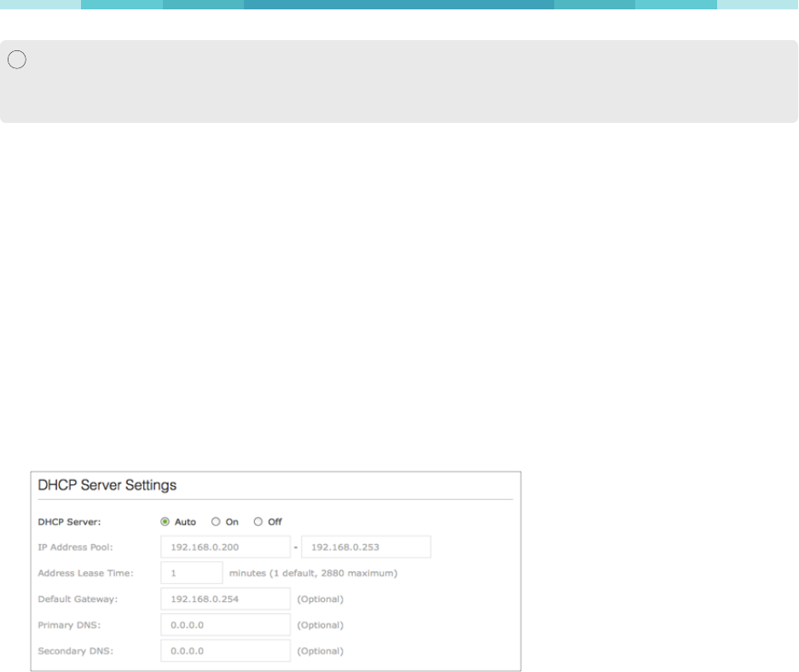Click IP Address Pool end field 192.168.0.253
The width and height of the screenshot is (799, 672).
point(366,547)
